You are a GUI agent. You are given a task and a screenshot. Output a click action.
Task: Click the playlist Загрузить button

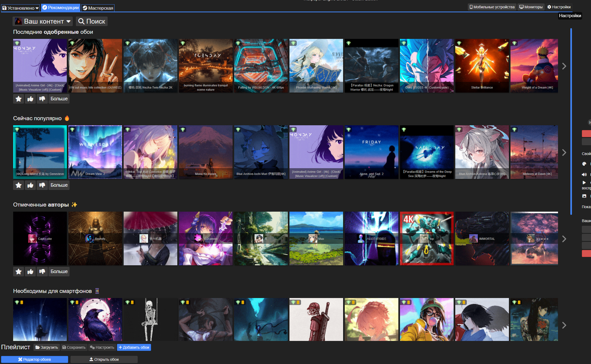(x=47, y=347)
